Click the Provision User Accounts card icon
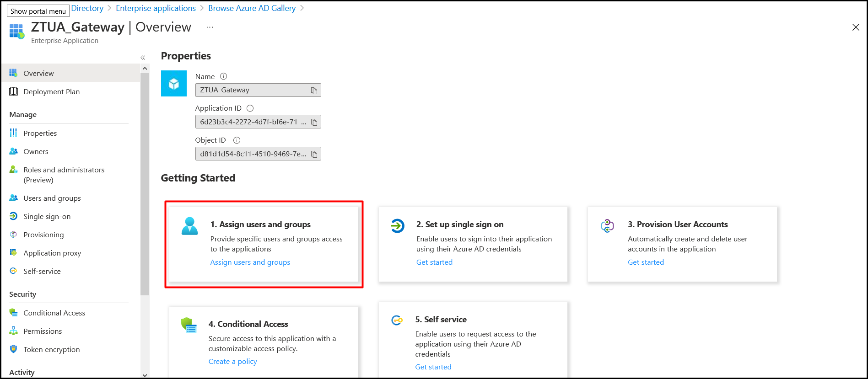Image resolution: width=868 pixels, height=379 pixels. click(607, 226)
